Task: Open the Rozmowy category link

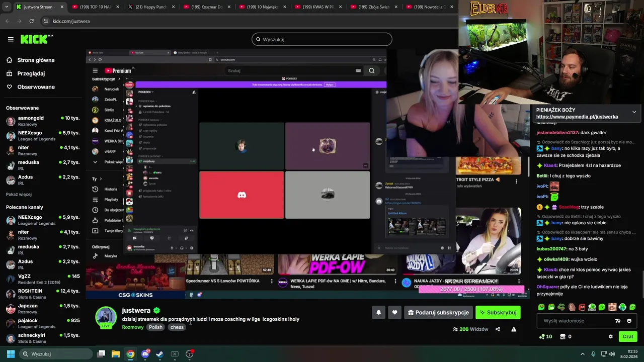Action: tap(133, 327)
